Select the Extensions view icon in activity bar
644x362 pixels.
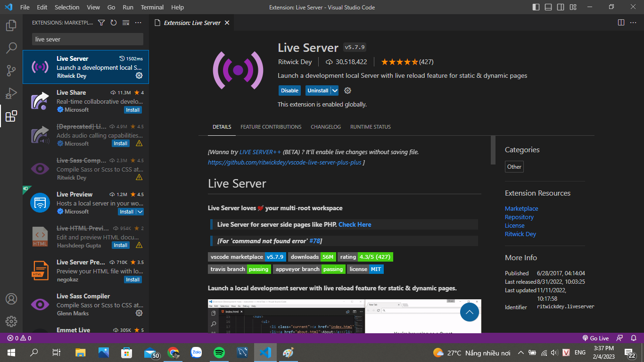11,116
